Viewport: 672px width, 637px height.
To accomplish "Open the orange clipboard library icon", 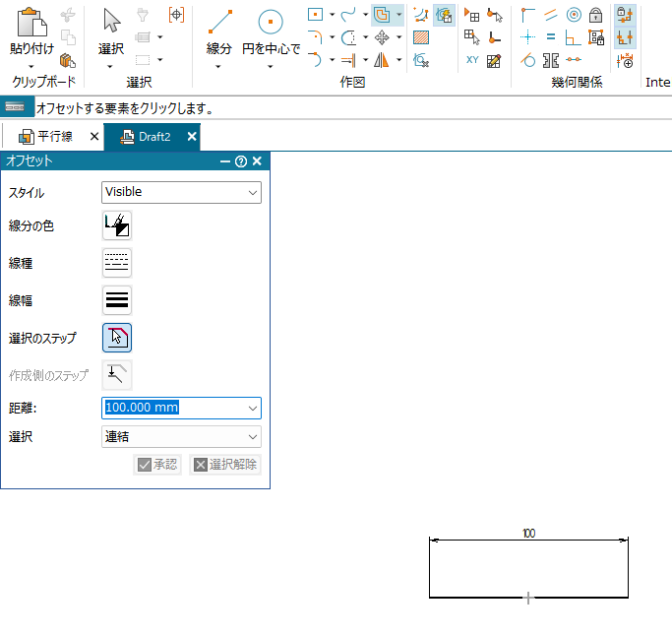I will 68,60.
